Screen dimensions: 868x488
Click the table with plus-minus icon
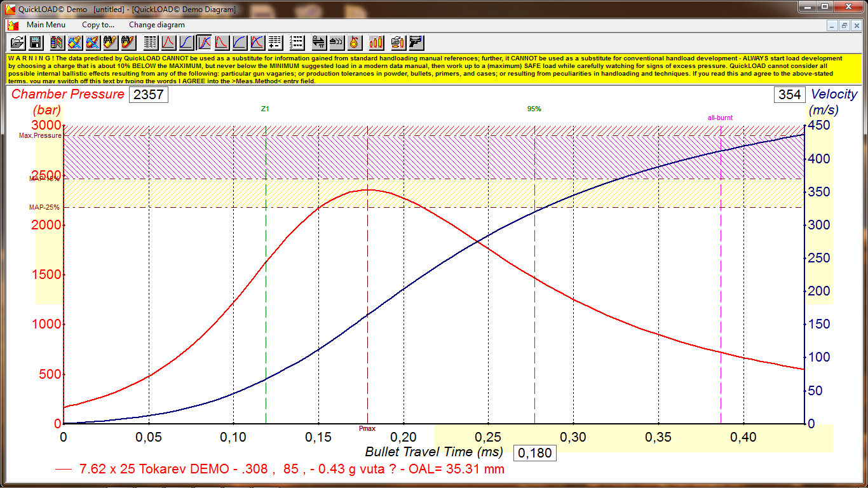275,43
